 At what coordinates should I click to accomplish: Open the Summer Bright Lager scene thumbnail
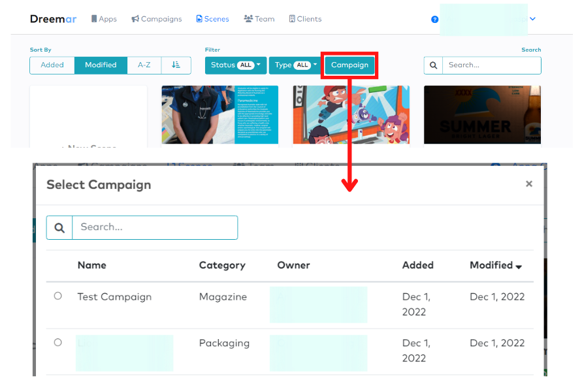482,115
